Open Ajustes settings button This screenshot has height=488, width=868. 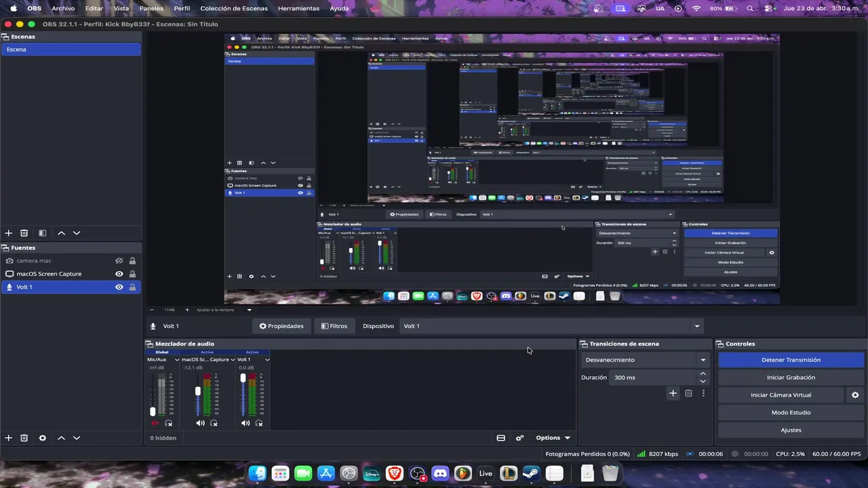tap(791, 430)
